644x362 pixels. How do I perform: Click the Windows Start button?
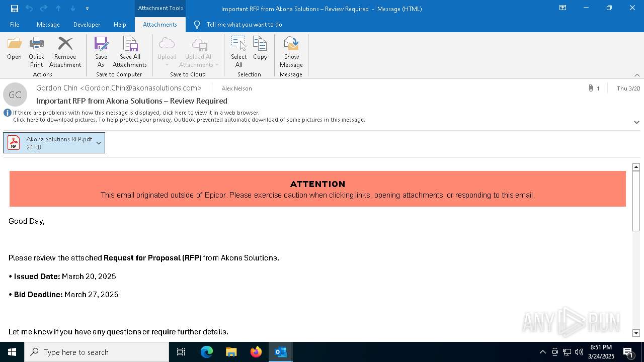click(x=12, y=352)
